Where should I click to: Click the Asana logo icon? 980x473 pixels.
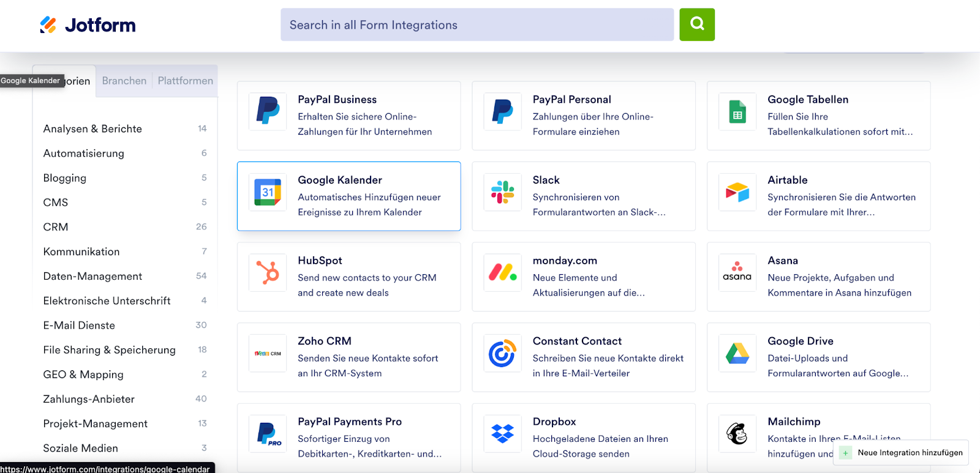[x=737, y=272]
